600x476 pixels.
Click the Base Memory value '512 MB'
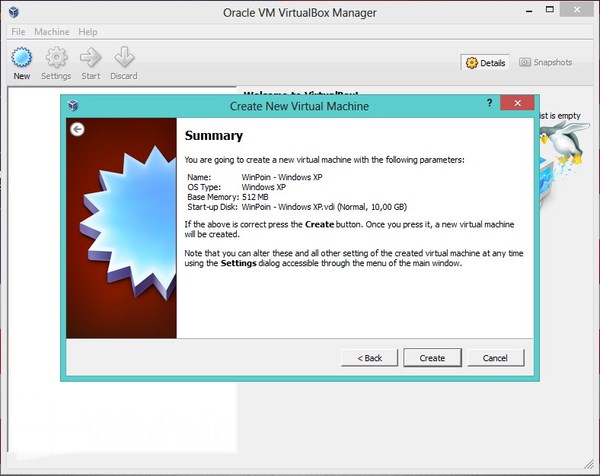click(255, 197)
